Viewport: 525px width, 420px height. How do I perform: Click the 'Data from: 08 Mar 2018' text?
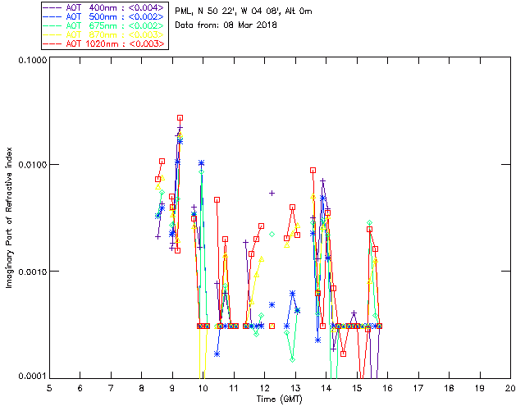226,25
